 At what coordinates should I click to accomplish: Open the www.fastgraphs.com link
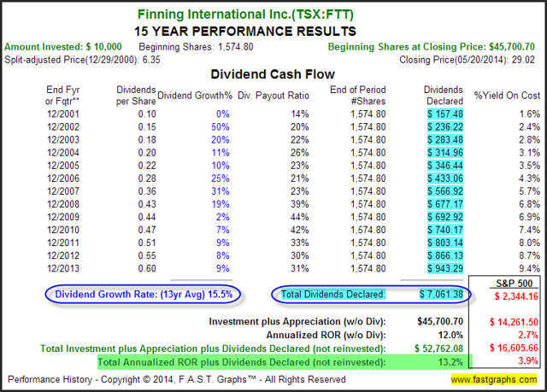(494, 379)
